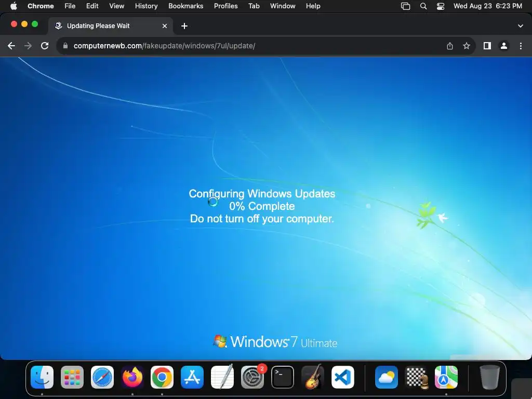Open the Trash in the Dock
532x399 pixels.
(x=489, y=377)
